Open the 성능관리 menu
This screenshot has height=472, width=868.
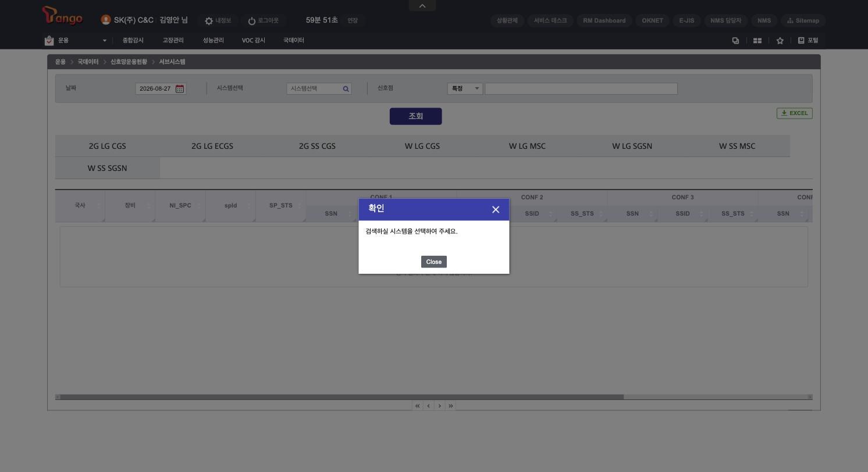(213, 41)
